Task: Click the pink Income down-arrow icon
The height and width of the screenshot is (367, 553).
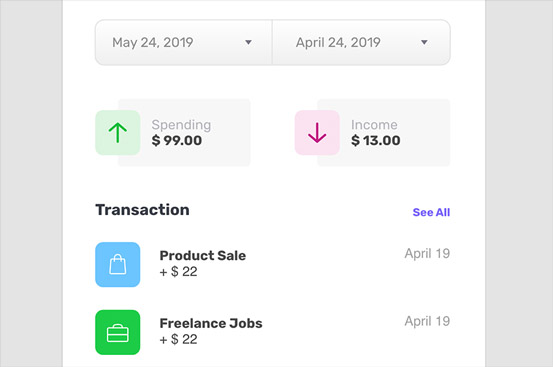Action: pyautogui.click(x=317, y=133)
